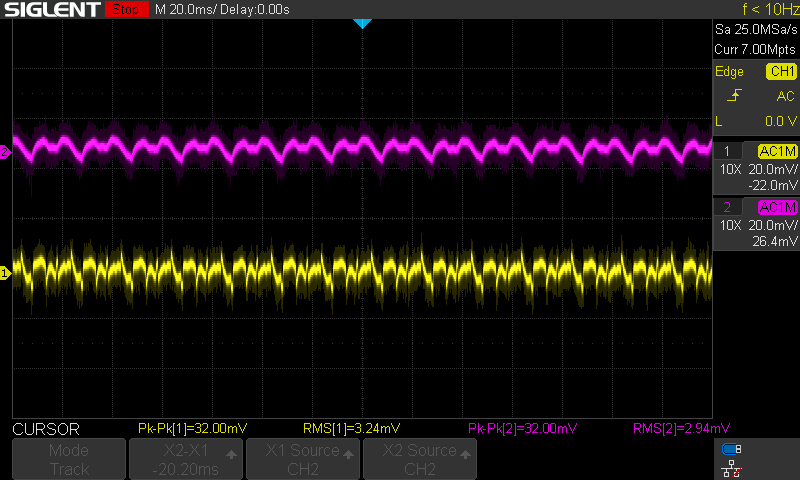
Task: Click the yellow channel 1 ground marker
Action: 5,272
